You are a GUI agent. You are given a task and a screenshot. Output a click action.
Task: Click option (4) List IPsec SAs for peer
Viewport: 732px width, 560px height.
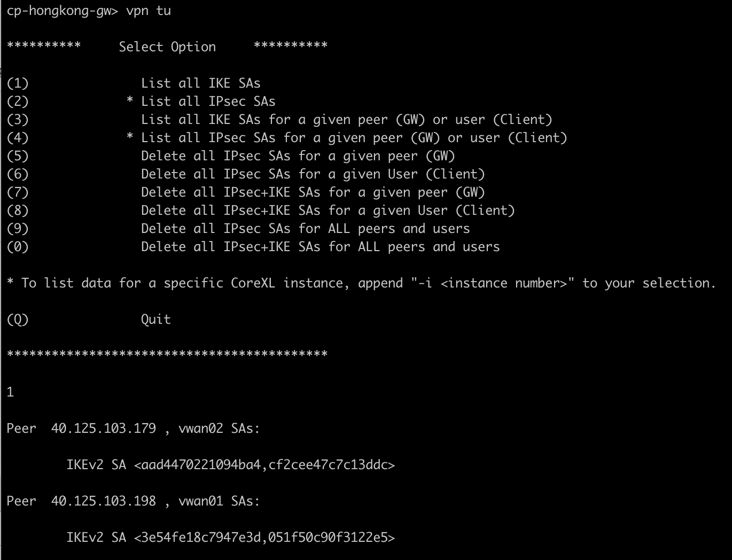[287, 138]
